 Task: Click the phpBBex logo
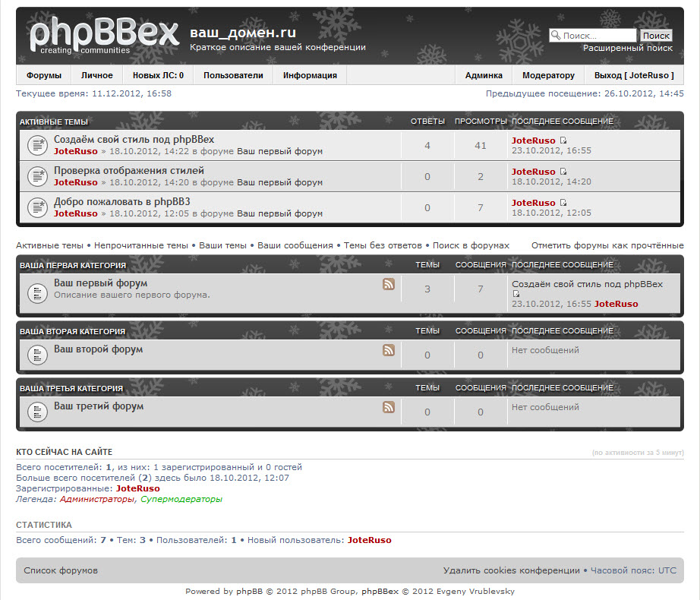pyautogui.click(x=99, y=36)
